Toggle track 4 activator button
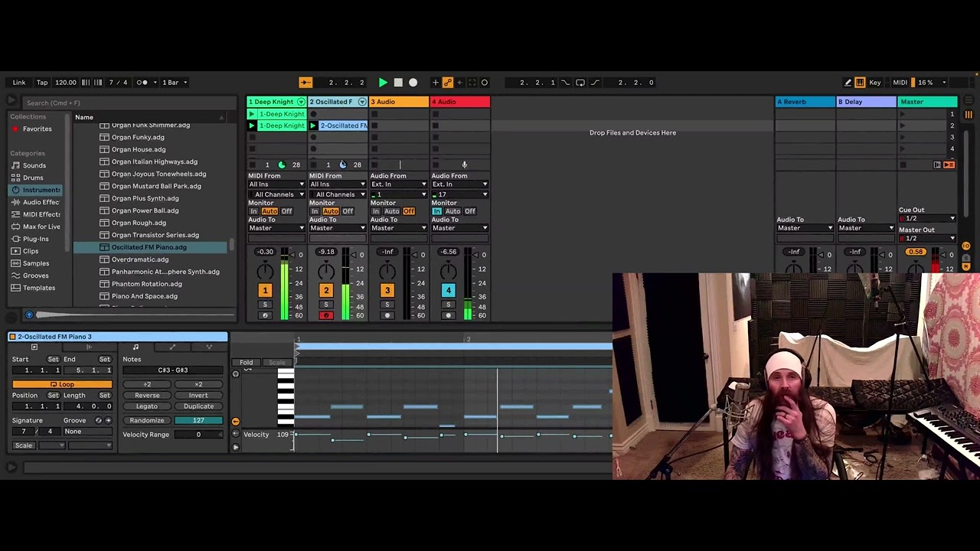Image resolution: width=980 pixels, height=551 pixels. pos(449,291)
